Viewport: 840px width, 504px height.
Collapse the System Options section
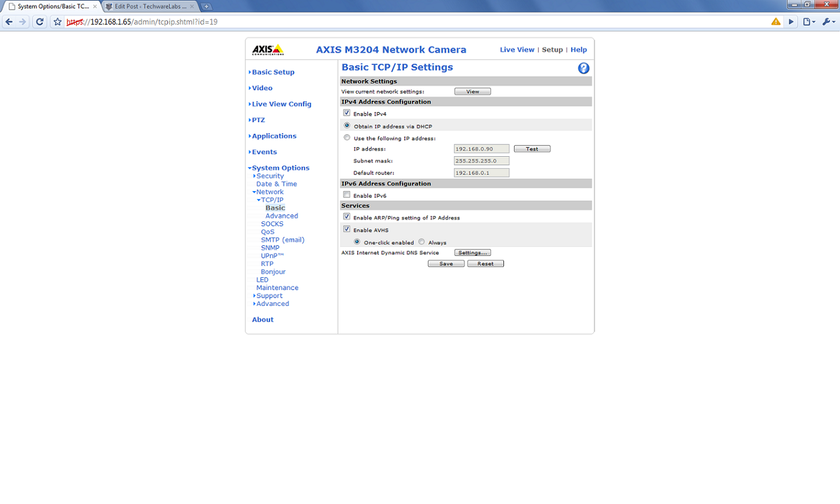280,167
